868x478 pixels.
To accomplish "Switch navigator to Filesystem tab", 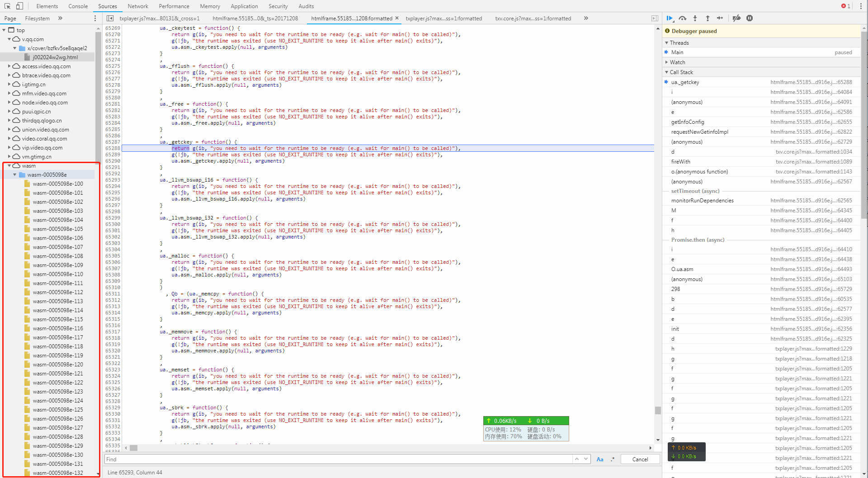I will click(37, 18).
